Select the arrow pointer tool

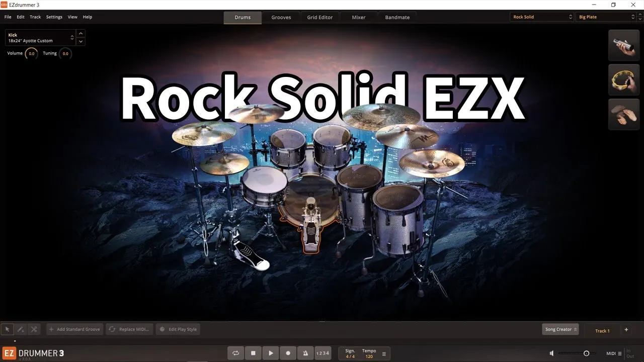click(x=7, y=329)
